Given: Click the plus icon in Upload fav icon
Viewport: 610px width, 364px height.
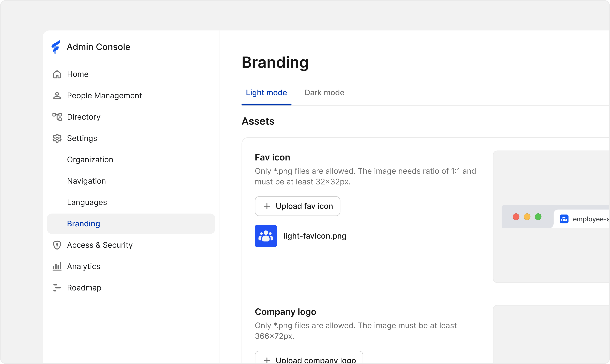Looking at the screenshot, I should tap(267, 206).
